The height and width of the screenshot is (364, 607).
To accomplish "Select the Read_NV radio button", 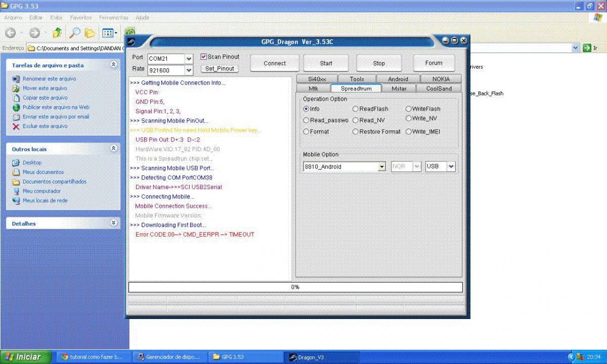I will [x=356, y=121].
